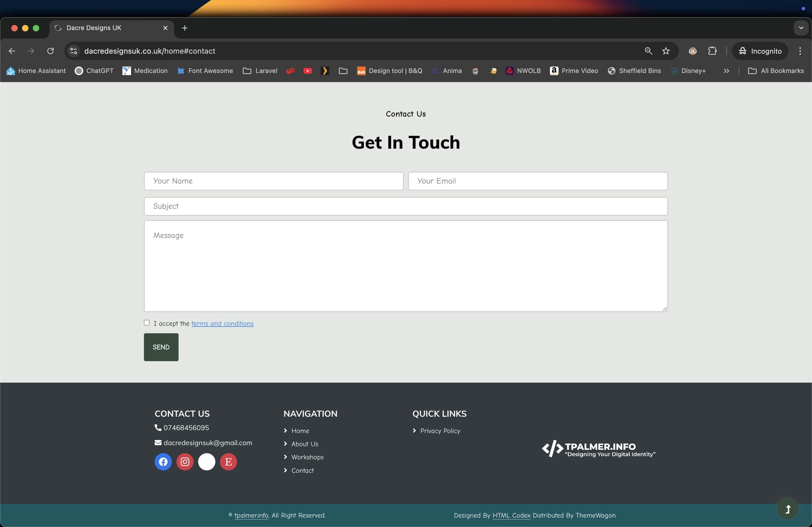812x527 pixels.
Task: Tick the terms and conditions checkbox
Action: point(147,323)
